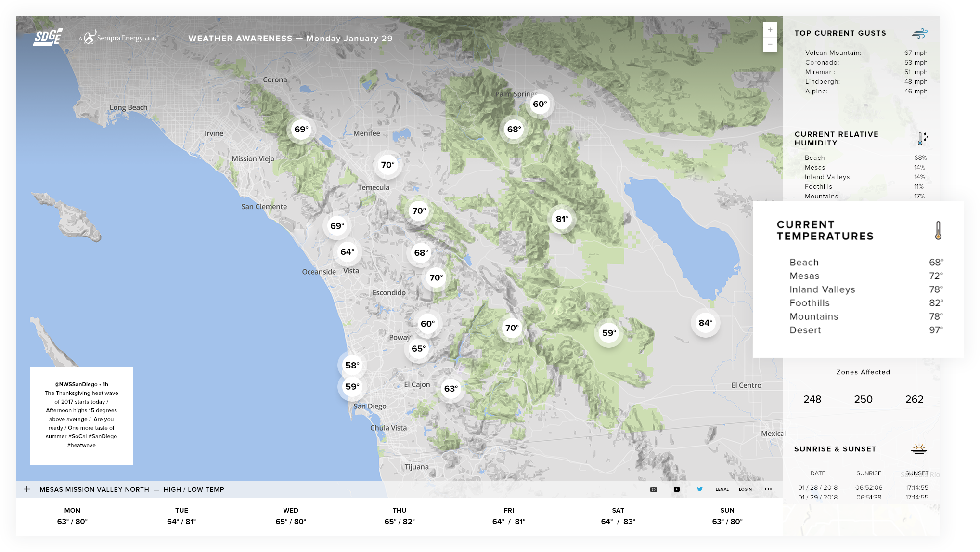Click the wind gusts icon
The image size is (980, 552).
(x=919, y=33)
